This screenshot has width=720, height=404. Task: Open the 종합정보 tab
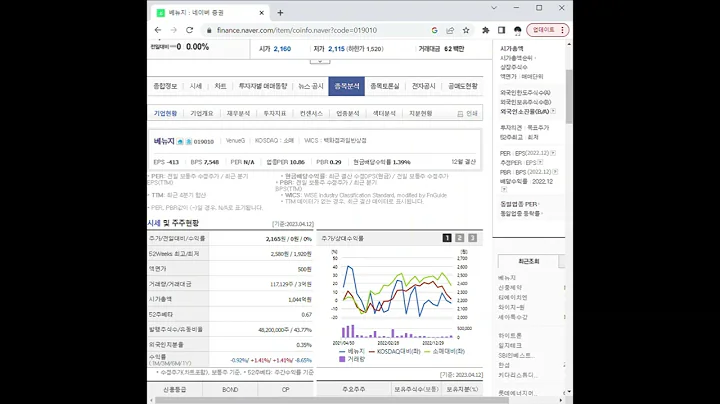165,86
